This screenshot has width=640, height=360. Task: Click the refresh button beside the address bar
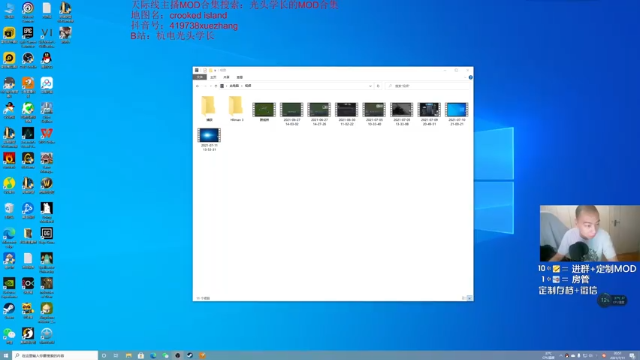378,86
